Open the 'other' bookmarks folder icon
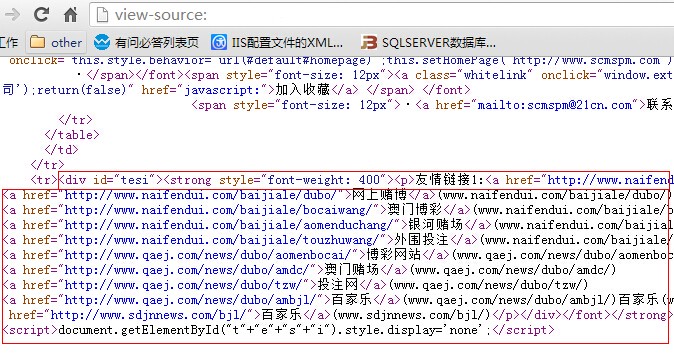Image resolution: width=674 pixels, height=361 pixels. pos(37,42)
